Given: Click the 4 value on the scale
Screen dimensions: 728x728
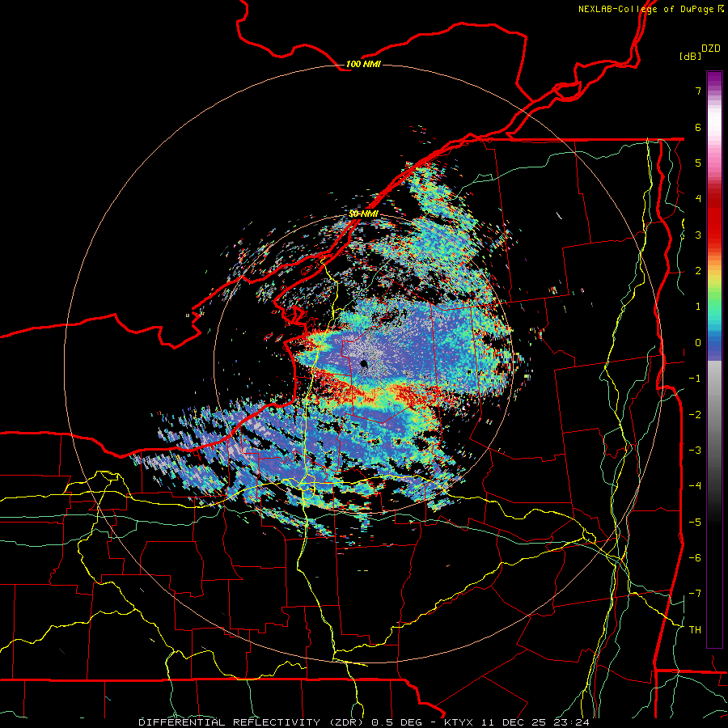Looking at the screenshot, I should (698, 199).
